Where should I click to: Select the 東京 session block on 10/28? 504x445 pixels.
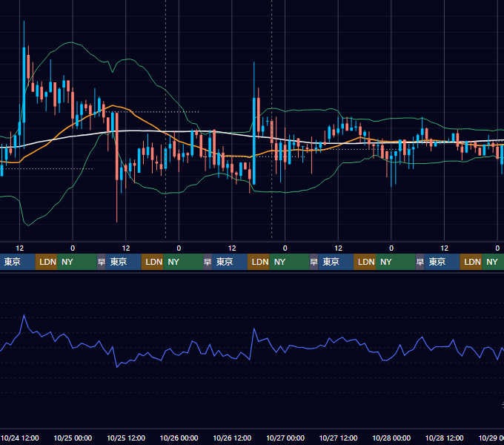(442, 262)
